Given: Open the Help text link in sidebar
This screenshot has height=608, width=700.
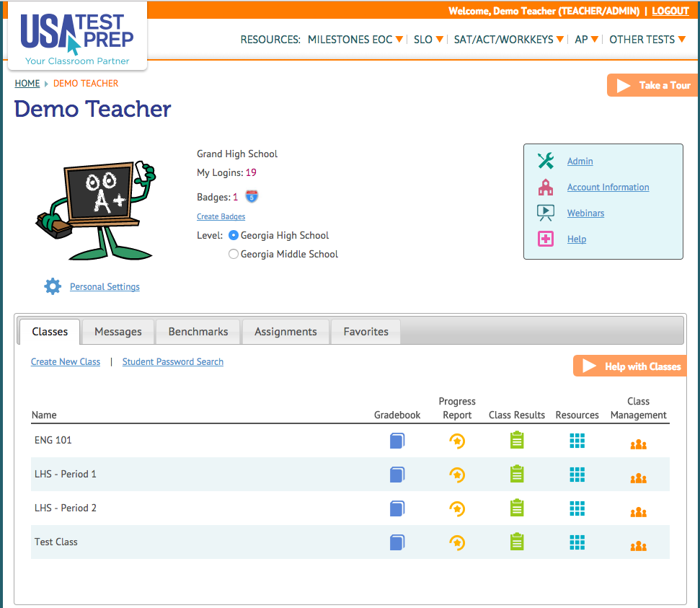Looking at the screenshot, I should click(576, 239).
